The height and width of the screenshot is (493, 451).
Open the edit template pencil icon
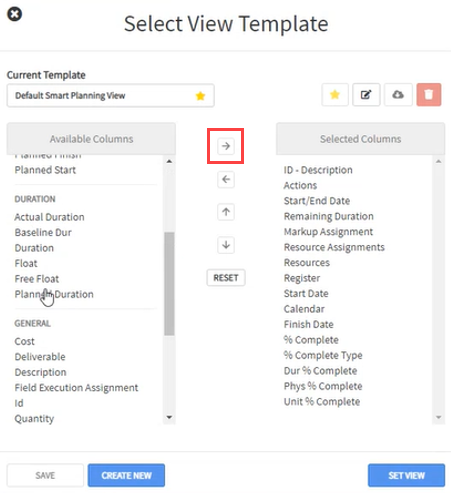pyautogui.click(x=366, y=95)
